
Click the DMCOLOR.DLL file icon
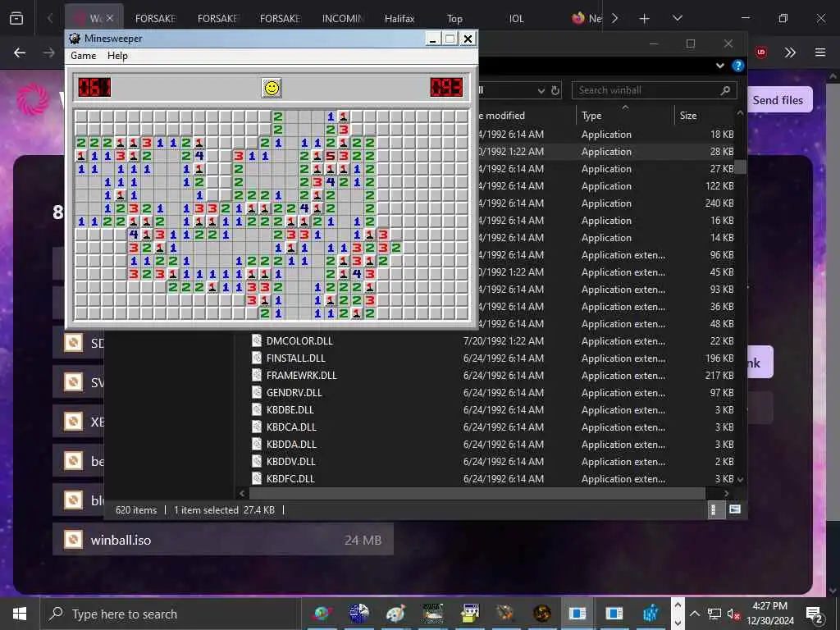pyautogui.click(x=257, y=340)
